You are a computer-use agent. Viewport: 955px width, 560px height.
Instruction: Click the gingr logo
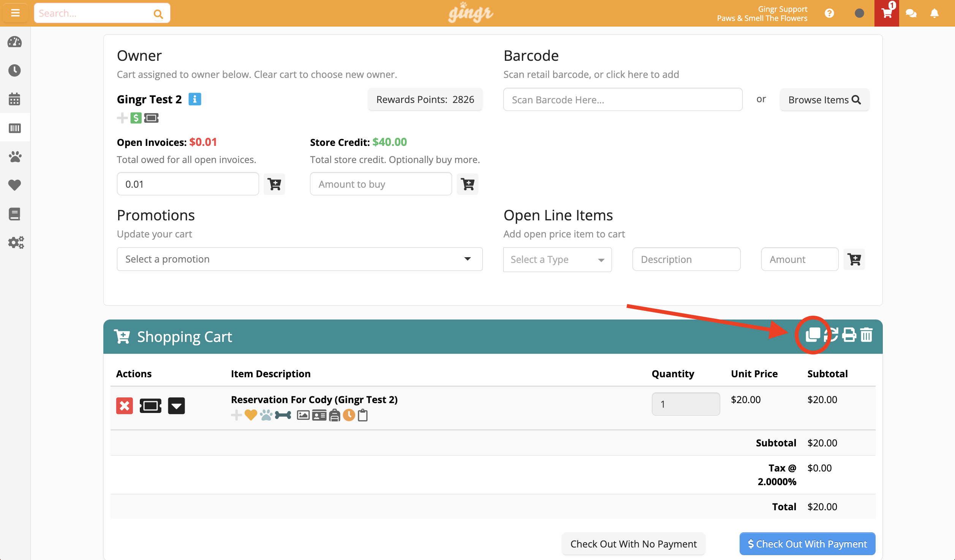[x=471, y=13]
